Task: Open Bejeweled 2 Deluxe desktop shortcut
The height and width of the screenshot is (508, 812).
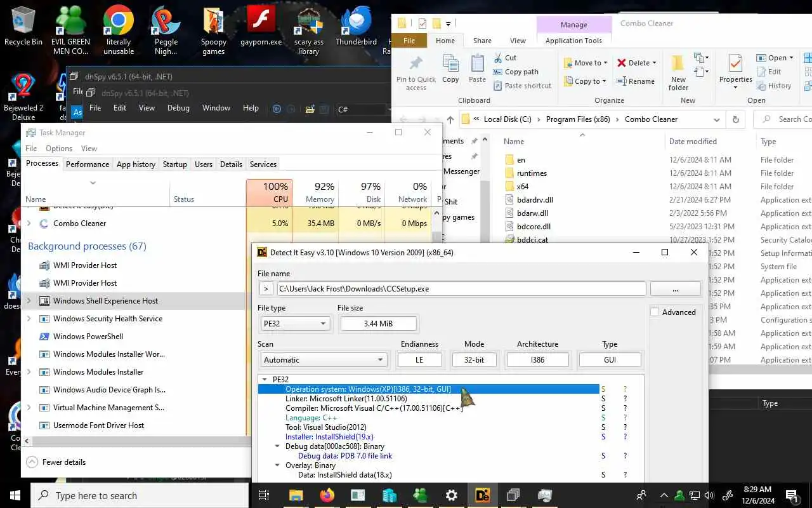Action: [23, 97]
